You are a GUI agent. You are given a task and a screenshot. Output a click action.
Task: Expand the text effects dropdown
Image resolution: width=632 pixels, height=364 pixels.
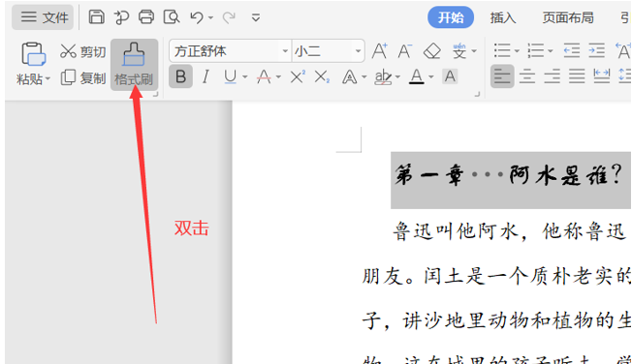coord(363,76)
